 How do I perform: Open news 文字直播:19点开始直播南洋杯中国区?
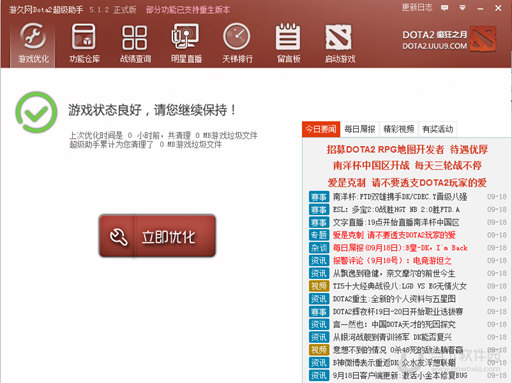tap(396, 222)
